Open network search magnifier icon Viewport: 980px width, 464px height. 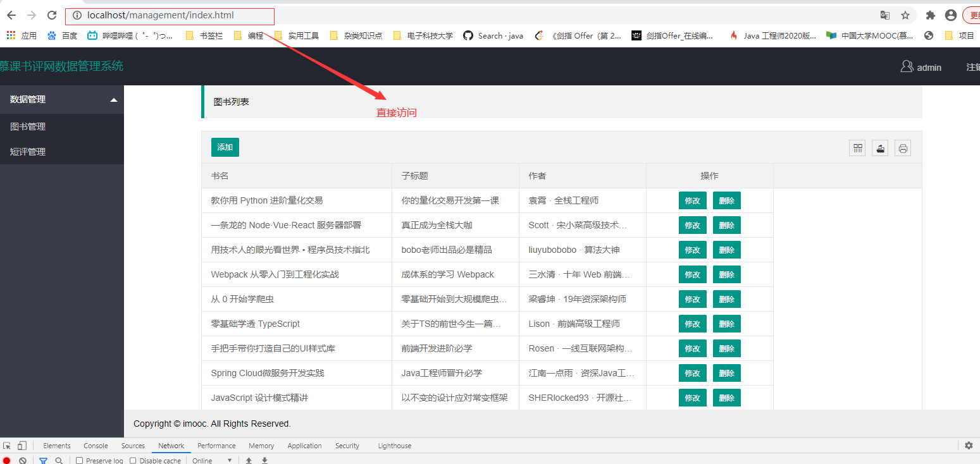[59, 461]
